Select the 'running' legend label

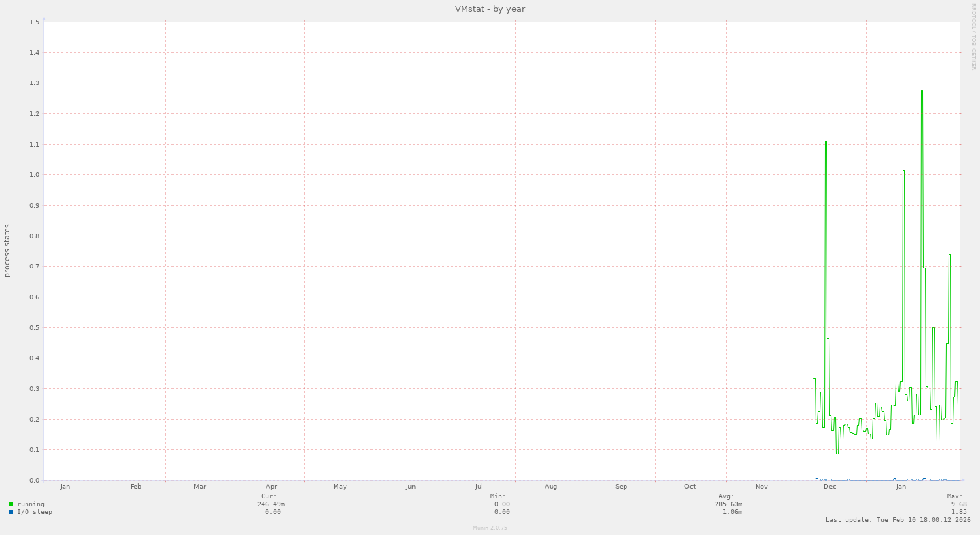point(31,504)
